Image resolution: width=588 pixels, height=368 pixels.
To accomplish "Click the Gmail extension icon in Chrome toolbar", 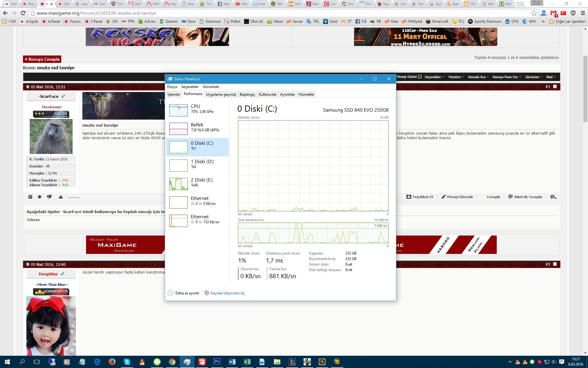I will pos(553,13).
